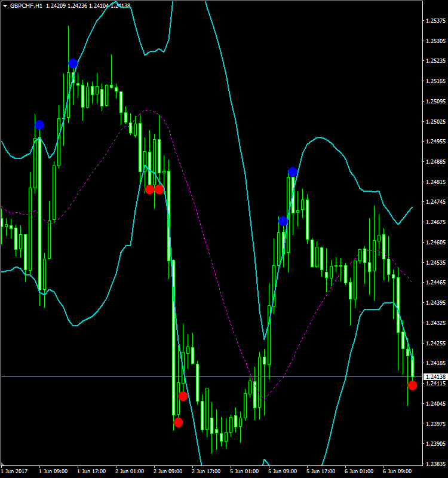The width and height of the screenshot is (448, 478).
Task: Click the 6 Jun 09:00 time label
Action: tap(397, 471)
